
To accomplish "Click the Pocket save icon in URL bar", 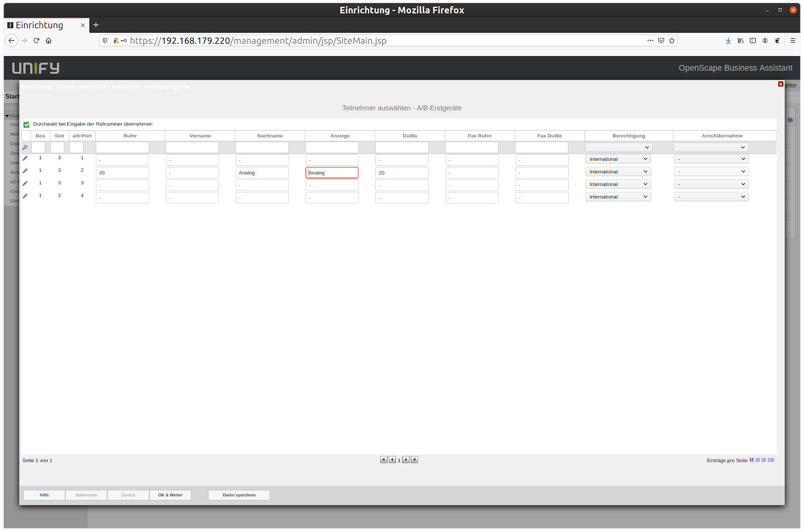I will 661,41.
